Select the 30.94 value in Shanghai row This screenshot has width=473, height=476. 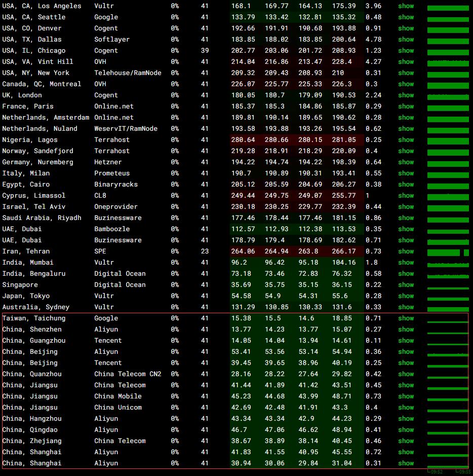241,463
